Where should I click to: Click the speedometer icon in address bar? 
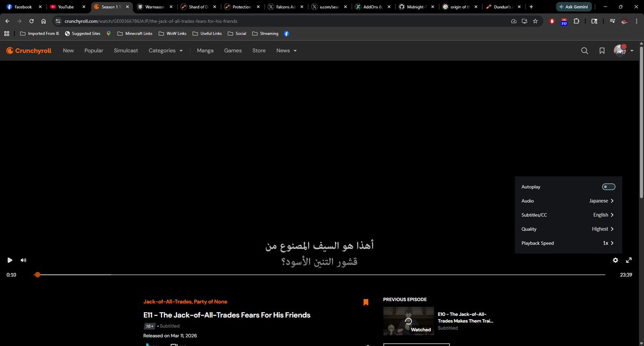(514, 21)
